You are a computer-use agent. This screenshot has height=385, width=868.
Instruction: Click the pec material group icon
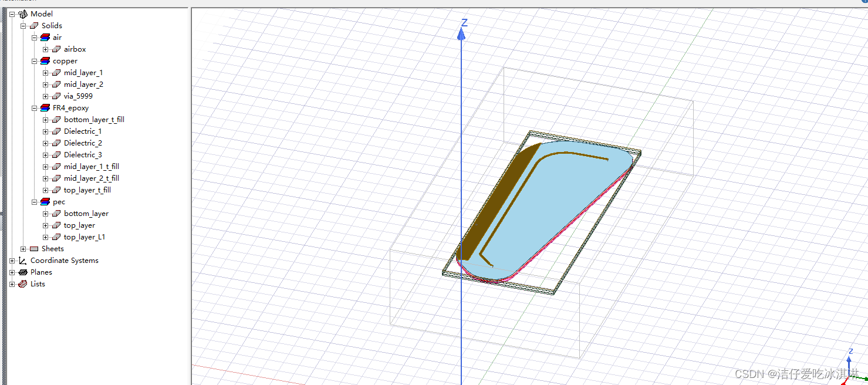pyautogui.click(x=45, y=202)
